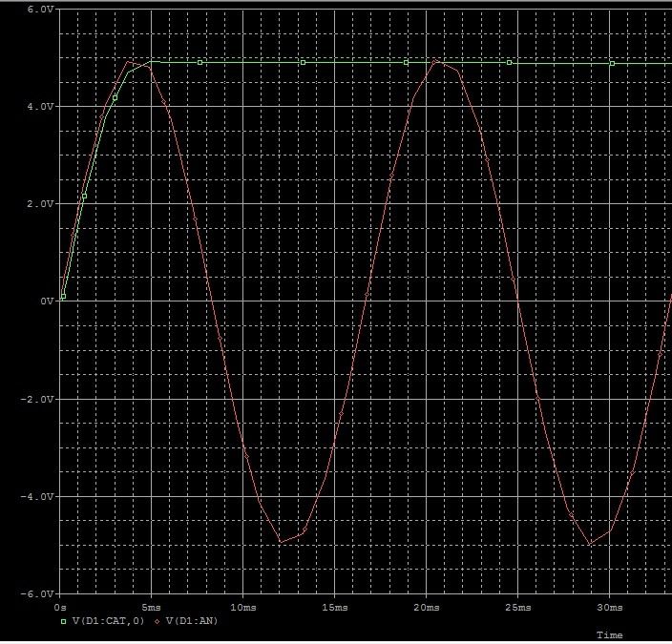The image size is (672, 644).
Task: Click the -2.0V y-axis label
Action: pos(37,400)
